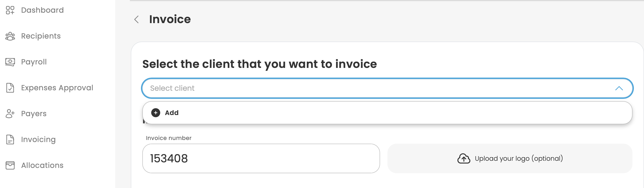This screenshot has height=188, width=644.
Task: Open Expenses Approval in sidebar
Action: tap(57, 88)
